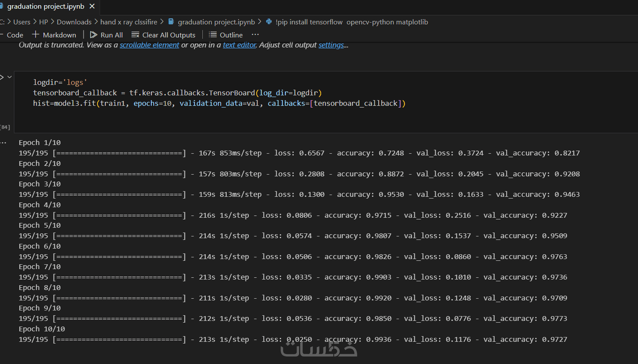Open the 'hand x ray clssifire' breadcrumb
Viewport: 638px width, 364px height.
point(129,22)
